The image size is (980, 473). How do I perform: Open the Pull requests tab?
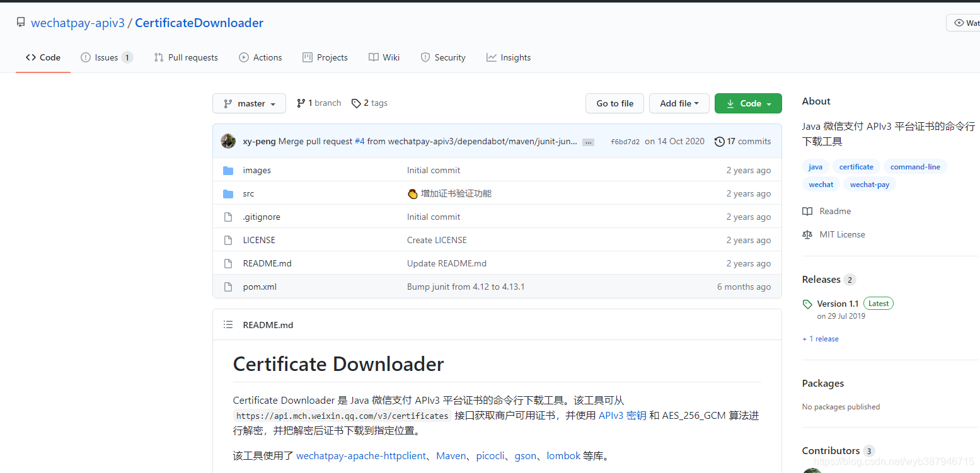coord(186,57)
